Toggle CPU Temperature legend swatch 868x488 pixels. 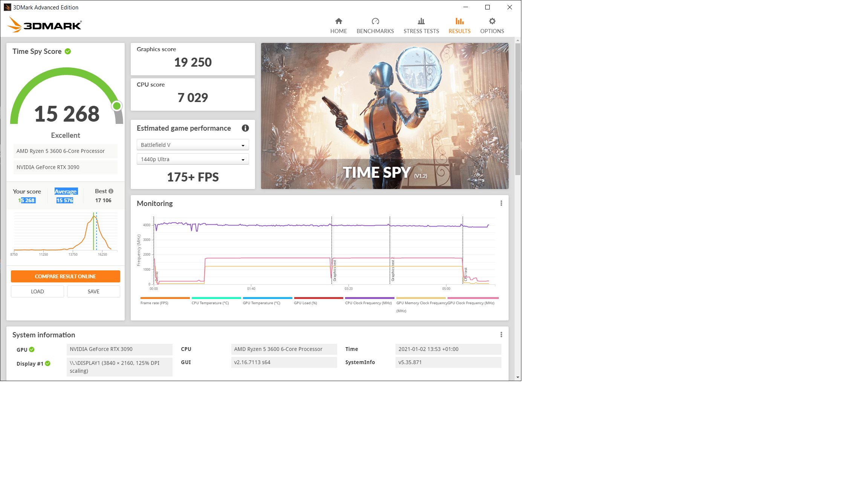[x=216, y=298]
